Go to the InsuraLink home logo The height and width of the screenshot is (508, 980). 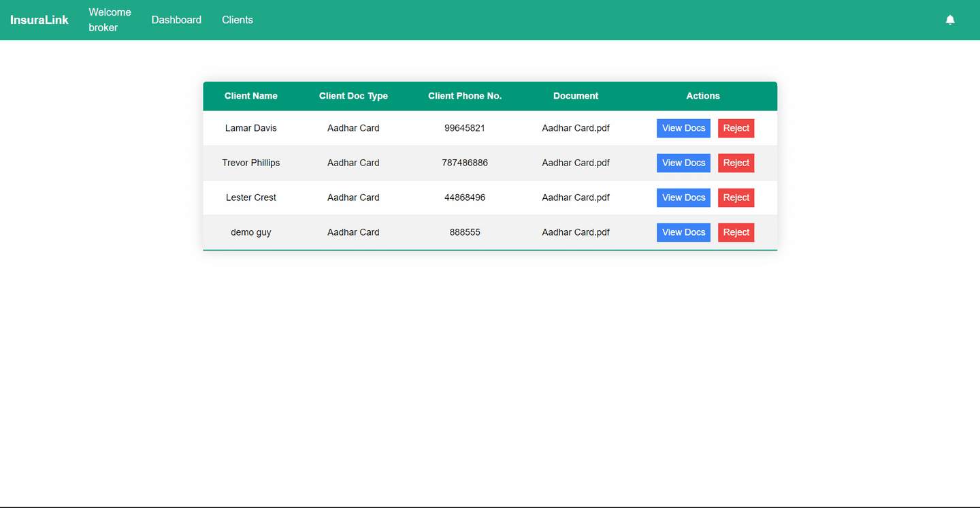click(39, 20)
